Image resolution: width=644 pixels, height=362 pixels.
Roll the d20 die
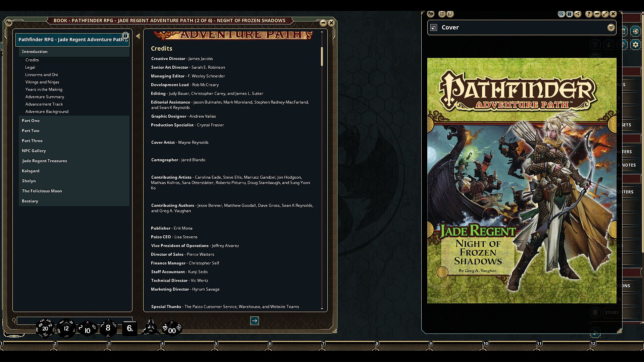point(45,328)
